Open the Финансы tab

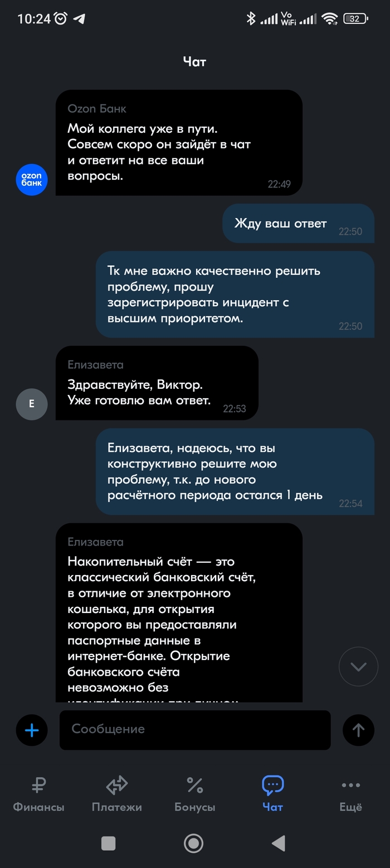[x=38, y=794]
